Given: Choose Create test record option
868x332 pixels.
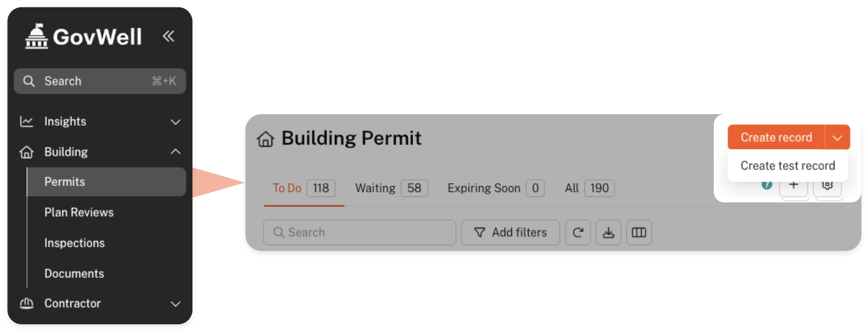Looking at the screenshot, I should [x=787, y=166].
